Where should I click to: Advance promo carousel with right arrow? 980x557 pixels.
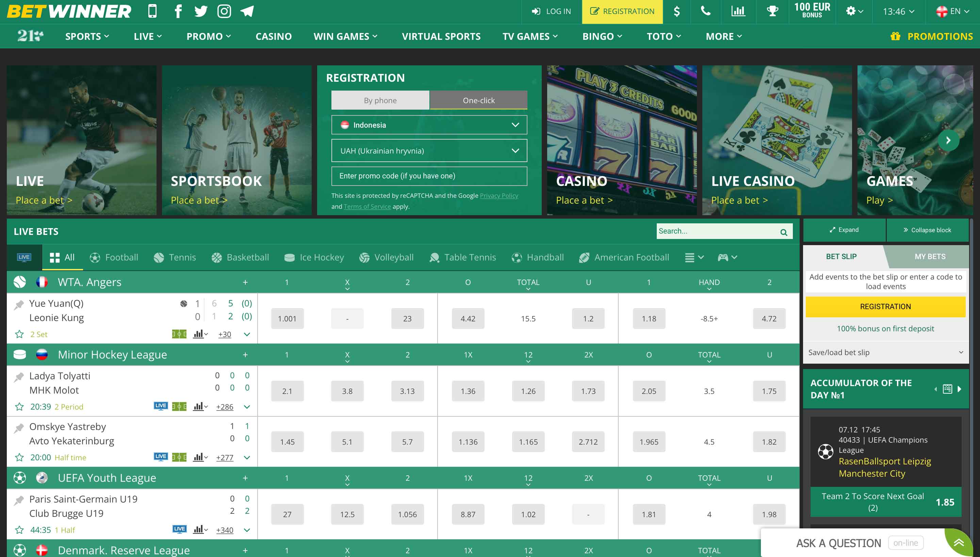coord(948,140)
